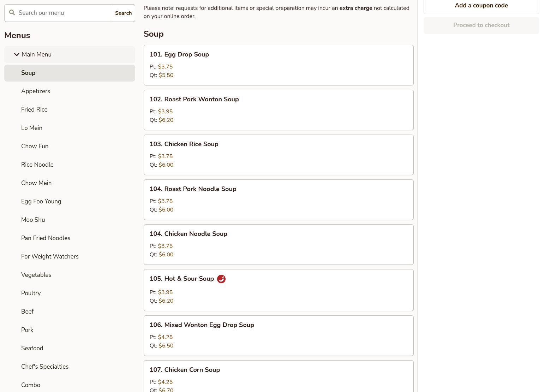545x392 pixels.
Task: Open the Seafood category
Action: click(x=32, y=349)
